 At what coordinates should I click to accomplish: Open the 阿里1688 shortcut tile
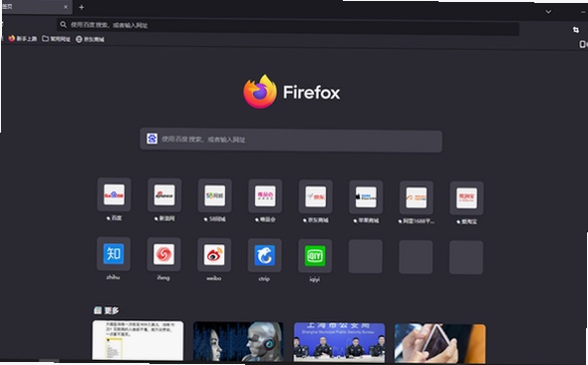pyautogui.click(x=417, y=197)
